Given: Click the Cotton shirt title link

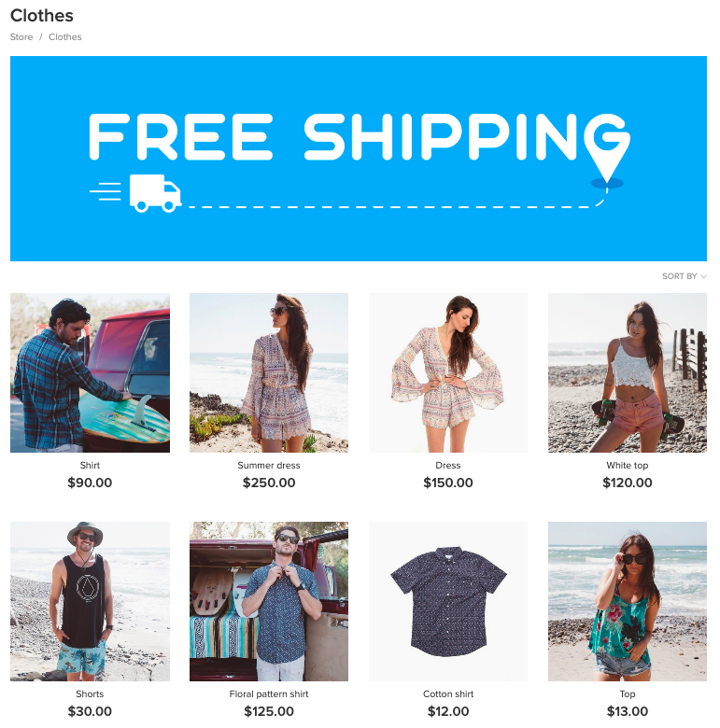Looking at the screenshot, I should (x=448, y=694).
